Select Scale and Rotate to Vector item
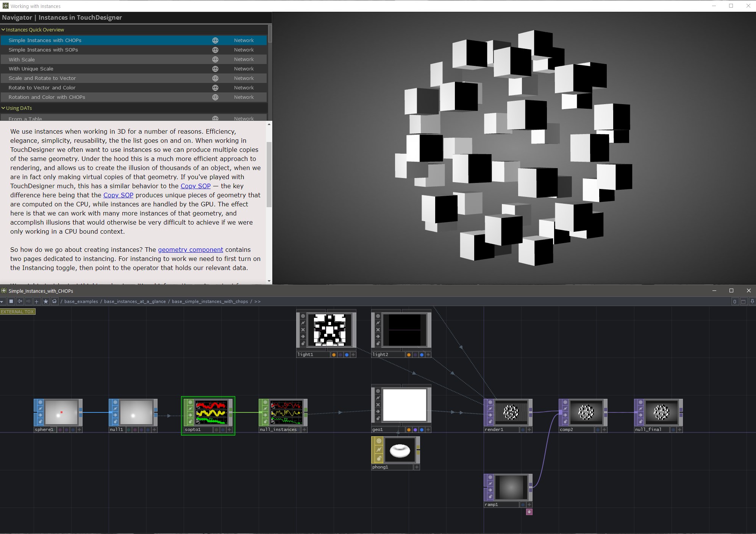 click(134, 78)
